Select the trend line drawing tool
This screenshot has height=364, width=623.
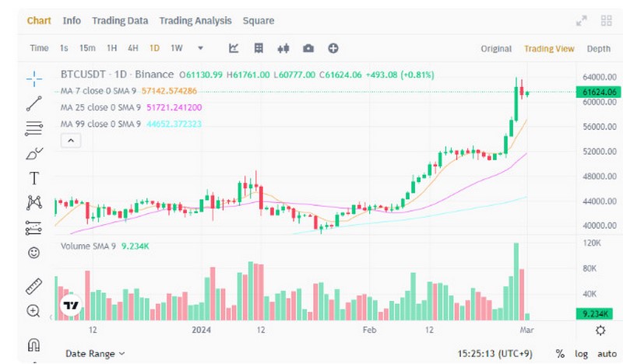tap(34, 103)
